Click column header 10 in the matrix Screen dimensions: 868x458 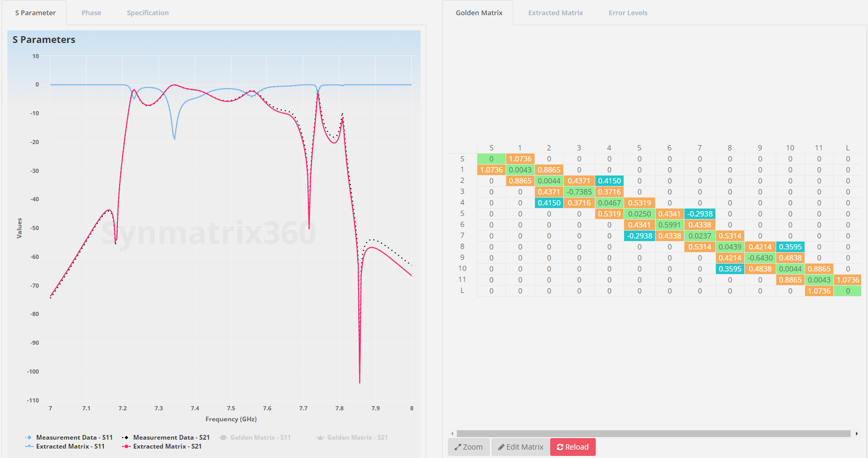pos(790,148)
